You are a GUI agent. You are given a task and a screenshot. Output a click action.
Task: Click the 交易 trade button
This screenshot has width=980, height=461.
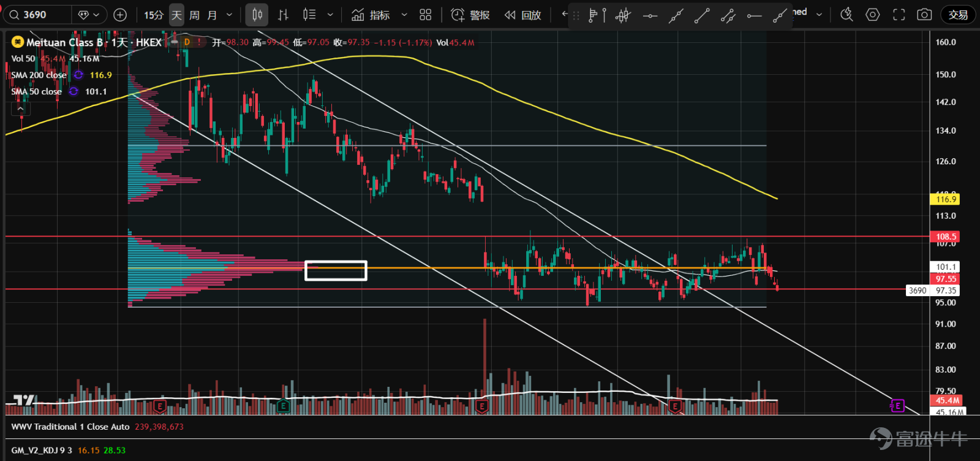click(959, 15)
